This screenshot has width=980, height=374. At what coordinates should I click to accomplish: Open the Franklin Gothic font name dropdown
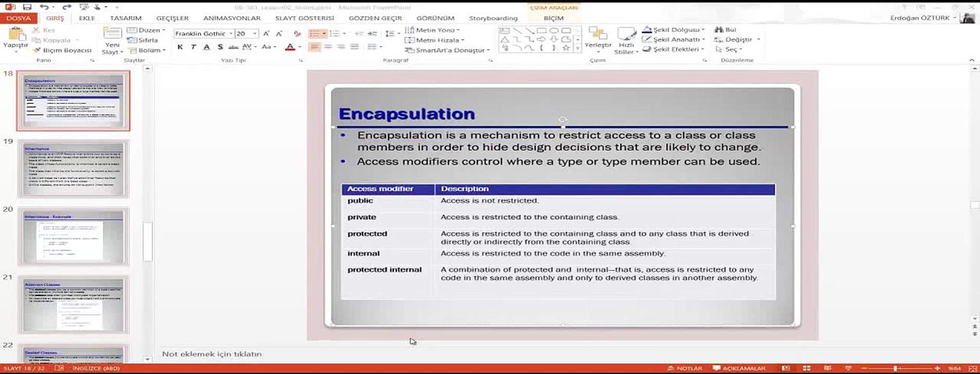coord(231,34)
